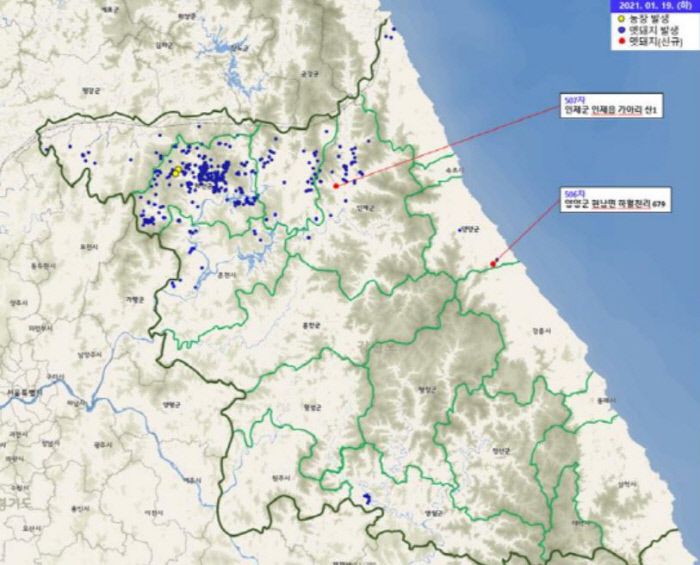Click the 평창군 county label

point(426,388)
